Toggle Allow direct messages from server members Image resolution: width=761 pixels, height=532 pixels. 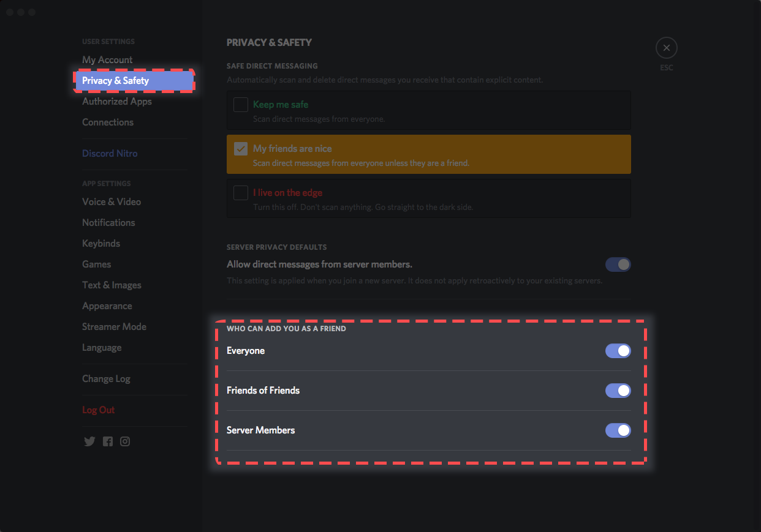[618, 264]
